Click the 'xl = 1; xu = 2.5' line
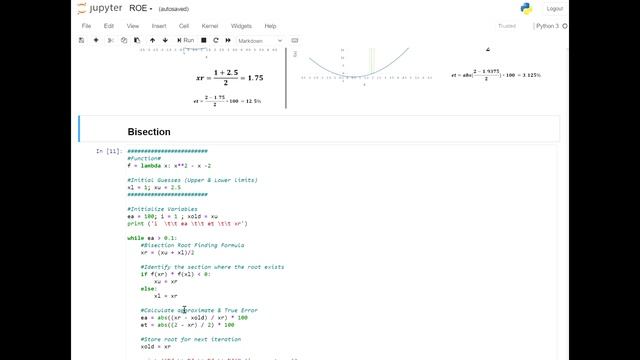This screenshot has width=640, height=360. tap(154, 187)
